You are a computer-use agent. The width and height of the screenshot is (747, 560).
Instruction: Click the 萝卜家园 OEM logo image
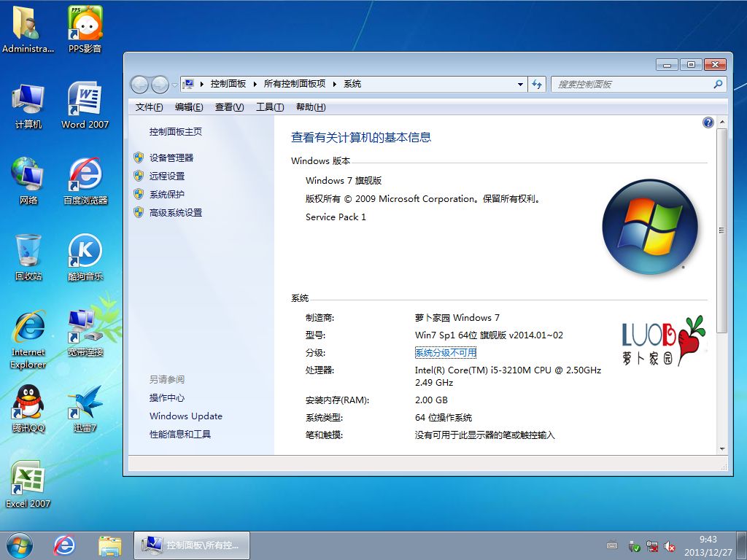click(663, 341)
